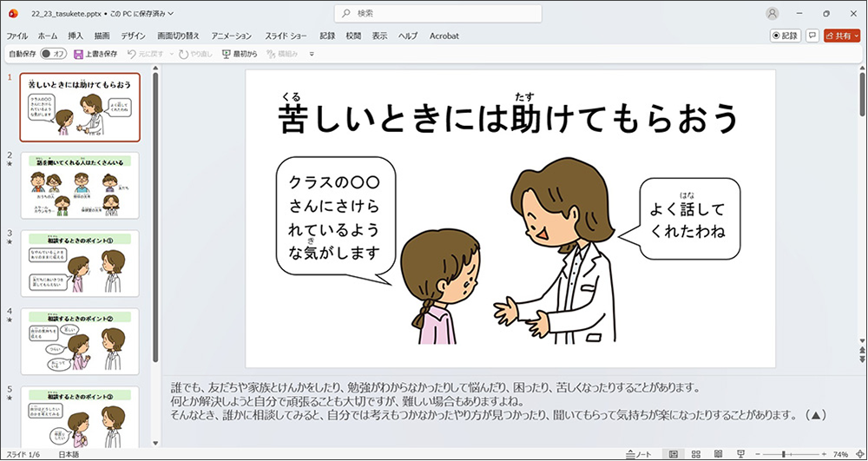Click the zoom slider handle

[784, 454]
